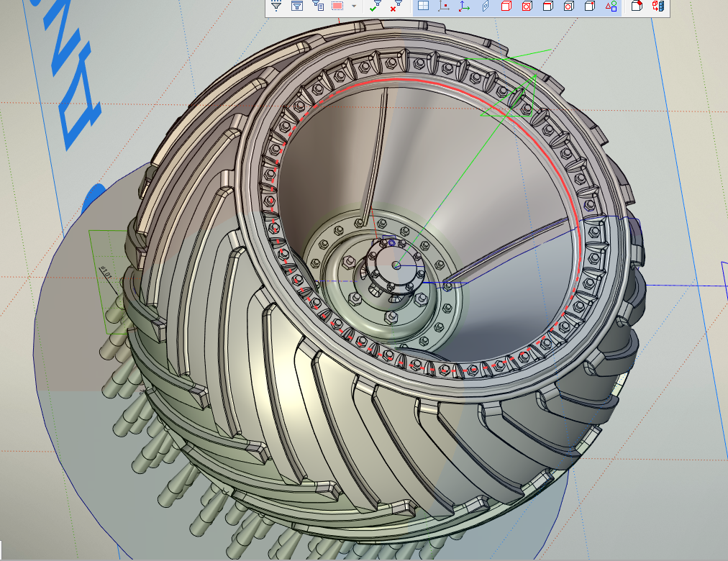Click the filter with list icon
This screenshot has height=561, width=728.
(x=317, y=6)
